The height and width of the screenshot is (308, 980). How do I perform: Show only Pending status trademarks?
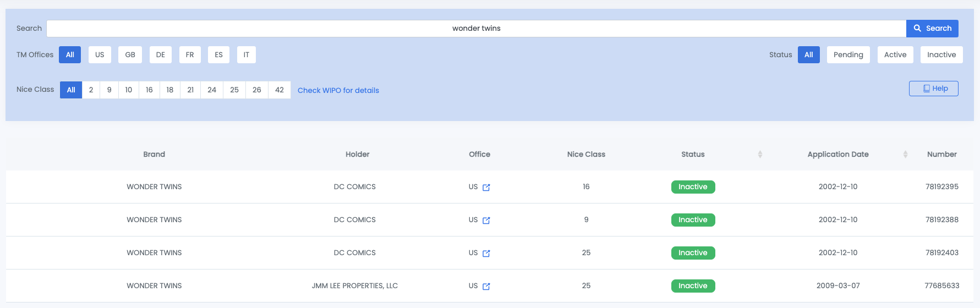point(848,55)
